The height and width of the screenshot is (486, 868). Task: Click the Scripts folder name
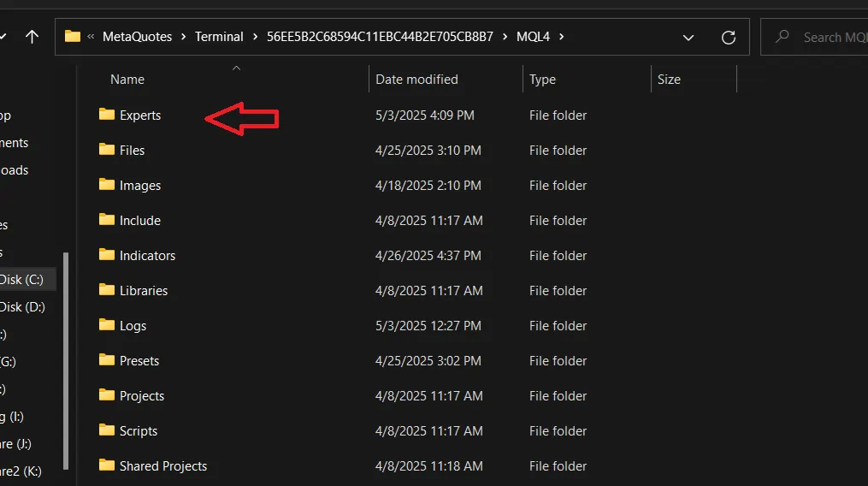coord(139,431)
